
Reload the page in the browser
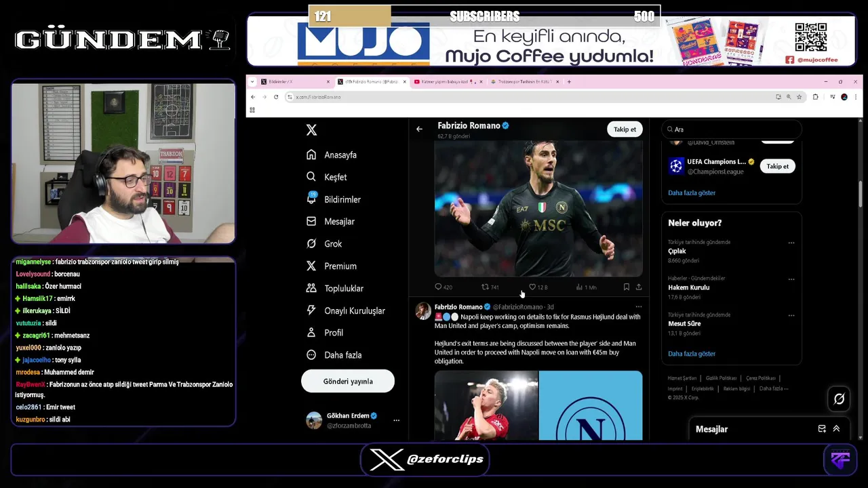(276, 97)
